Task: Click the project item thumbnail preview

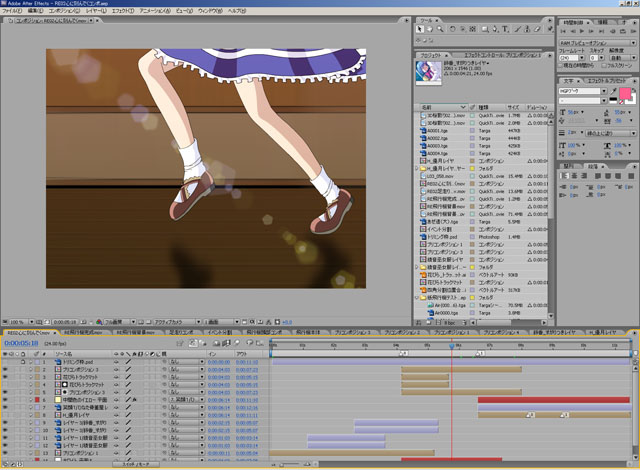Action: pyautogui.click(x=428, y=72)
